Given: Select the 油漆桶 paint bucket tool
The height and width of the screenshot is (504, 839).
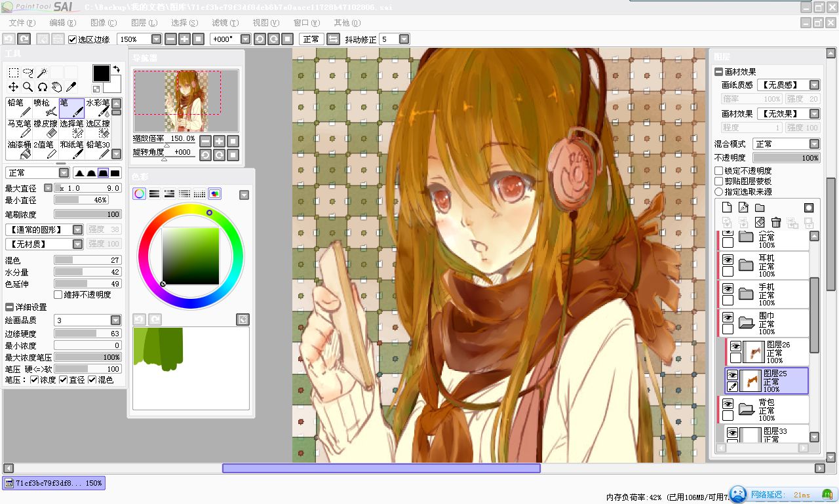Looking at the screenshot, I should (x=19, y=149).
